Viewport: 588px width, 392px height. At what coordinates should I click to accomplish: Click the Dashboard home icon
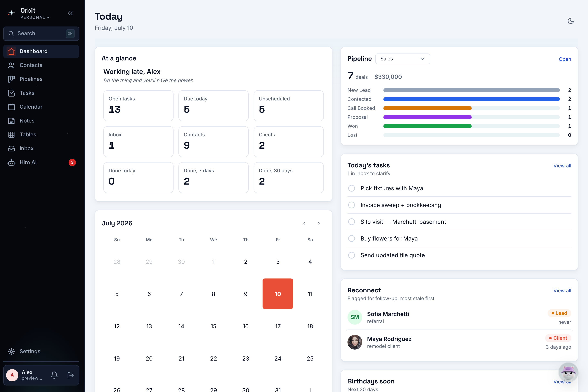click(11, 51)
